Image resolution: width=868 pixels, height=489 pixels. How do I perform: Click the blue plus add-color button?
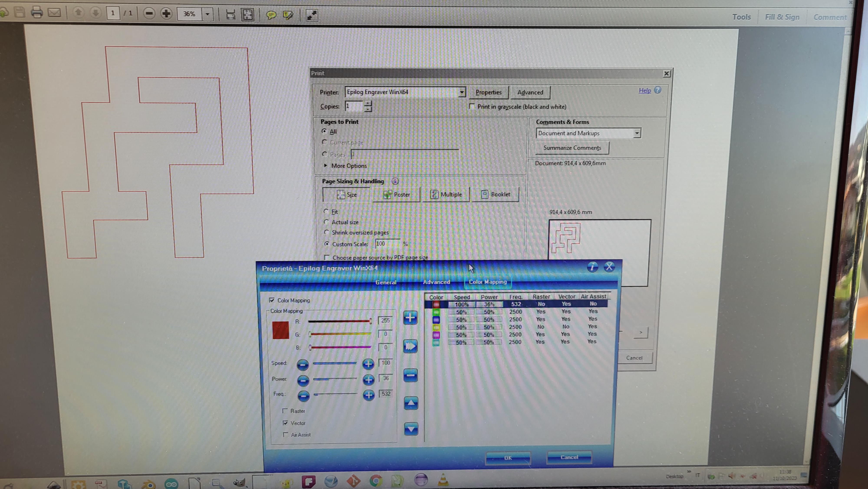click(x=410, y=318)
